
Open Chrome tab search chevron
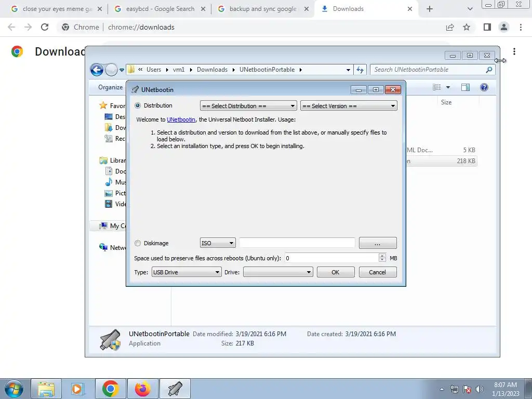coord(470,9)
